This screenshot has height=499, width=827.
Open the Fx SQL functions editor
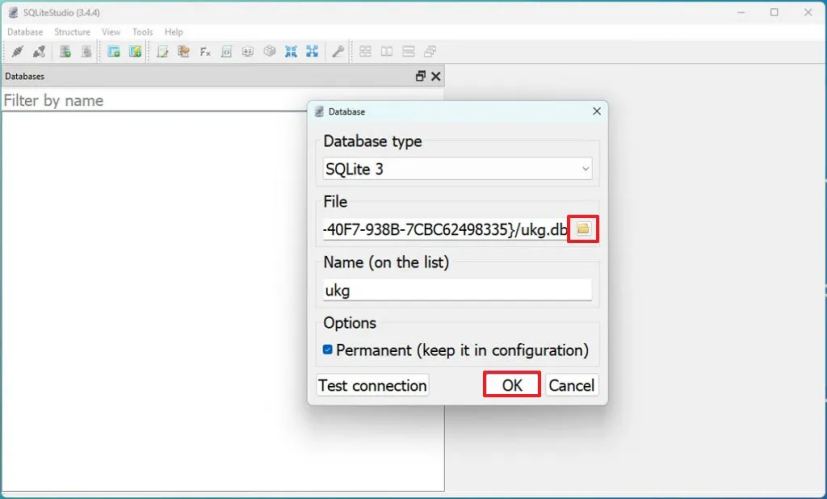pyautogui.click(x=205, y=51)
